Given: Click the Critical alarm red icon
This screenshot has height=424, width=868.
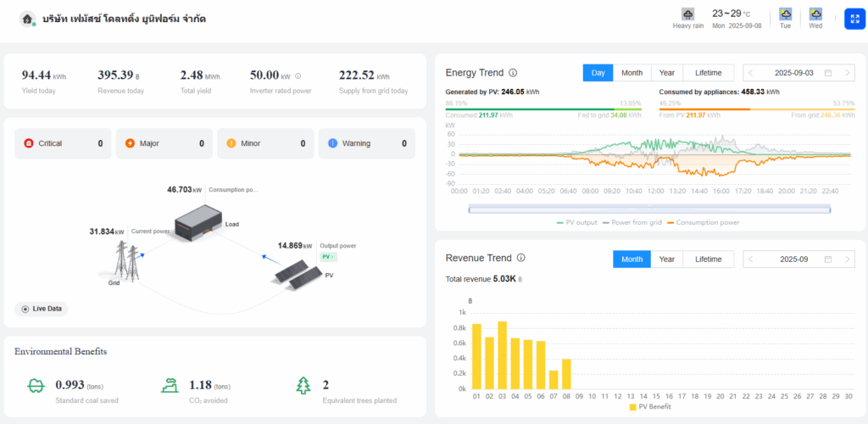Looking at the screenshot, I should tap(29, 144).
